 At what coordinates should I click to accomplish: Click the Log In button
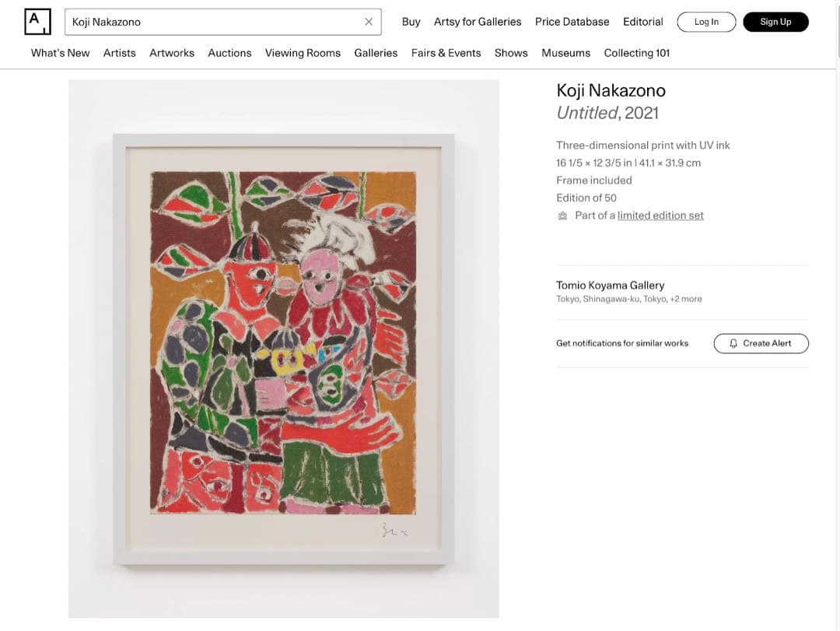706,22
